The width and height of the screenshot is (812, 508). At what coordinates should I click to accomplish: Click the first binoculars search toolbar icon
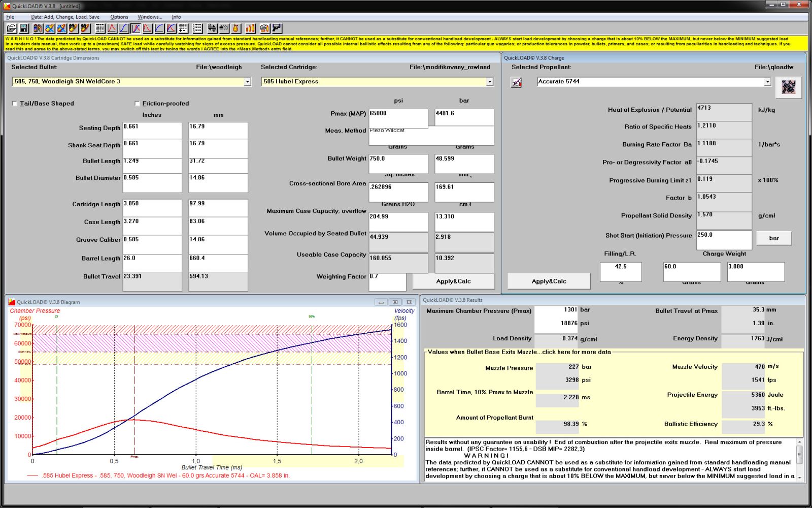[x=73, y=28]
